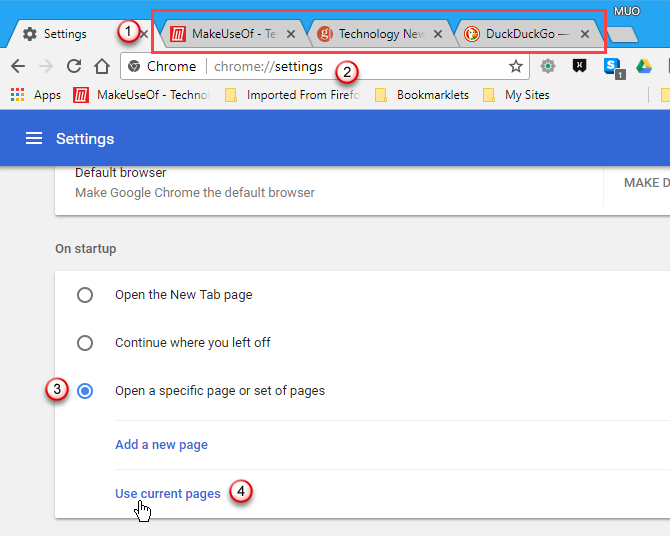The width and height of the screenshot is (670, 536).
Task: Click the chrome://settings address bar
Action: tap(325, 66)
